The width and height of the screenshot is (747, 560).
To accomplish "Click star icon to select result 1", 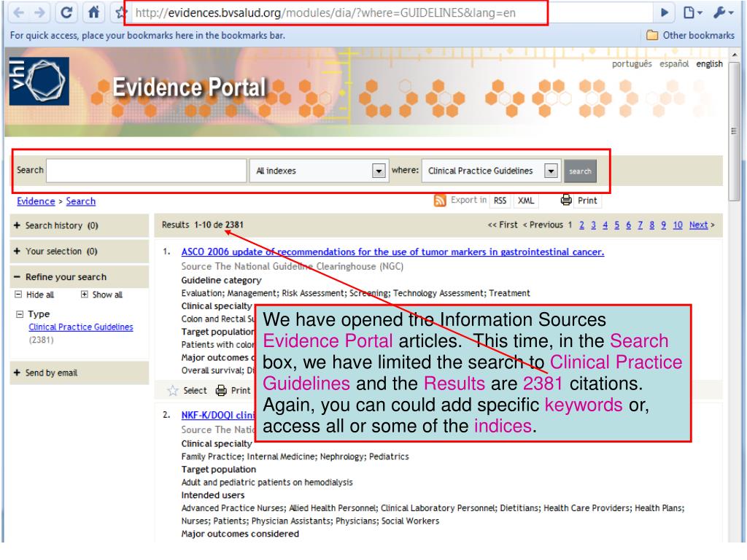I will pos(172,391).
